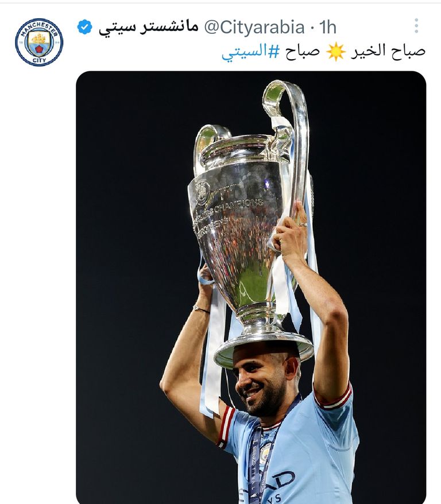Click the sun emoji in the tweet
Screen dimensions: 441x504
click(x=336, y=52)
